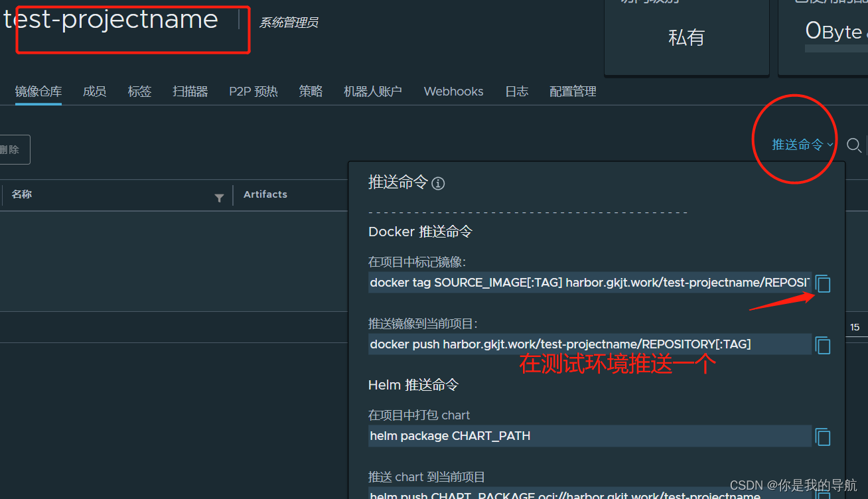Screen dimensions: 868x499
Task: Go to the 扫描器 tab
Action: (x=190, y=92)
